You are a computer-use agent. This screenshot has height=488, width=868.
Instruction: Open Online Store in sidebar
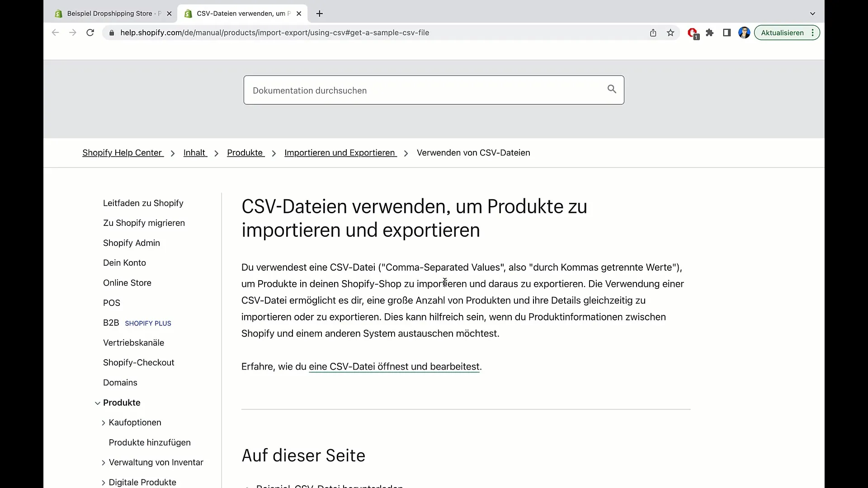click(x=127, y=283)
